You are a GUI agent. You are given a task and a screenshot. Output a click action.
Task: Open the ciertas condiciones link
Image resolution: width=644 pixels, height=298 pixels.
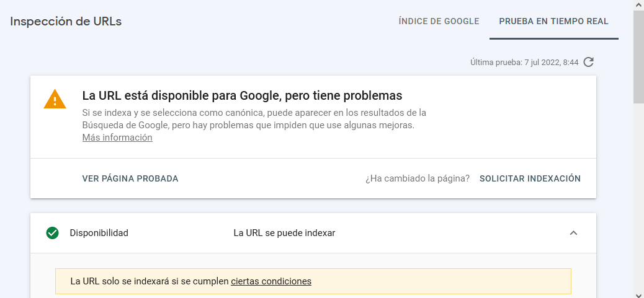coord(271,281)
